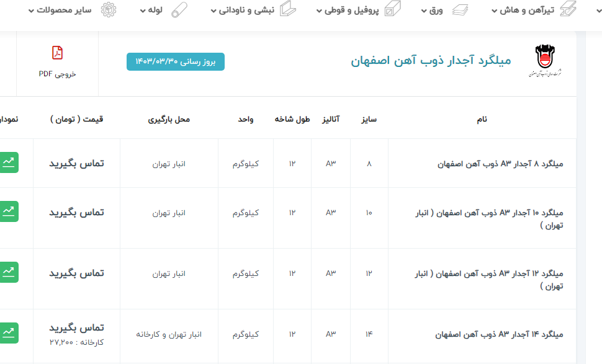Open chart for میلگرد 8 row
The height and width of the screenshot is (364, 602).
(9, 162)
